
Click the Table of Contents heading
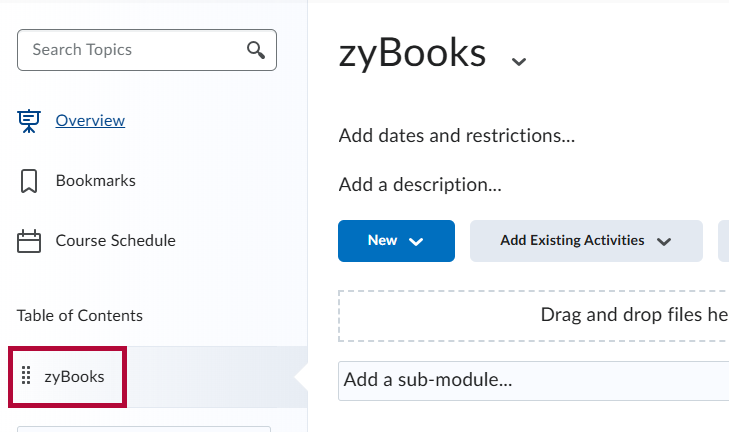tap(80, 316)
